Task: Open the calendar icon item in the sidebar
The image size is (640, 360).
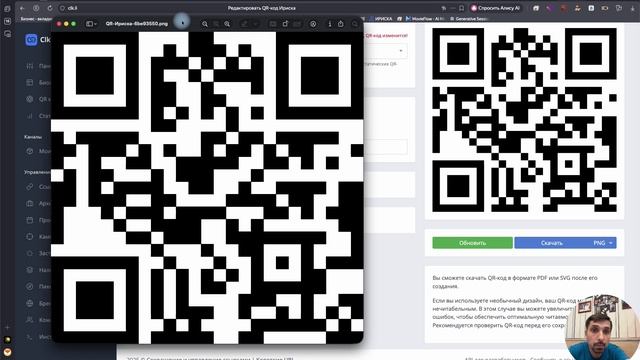Action: [x=38, y=220]
